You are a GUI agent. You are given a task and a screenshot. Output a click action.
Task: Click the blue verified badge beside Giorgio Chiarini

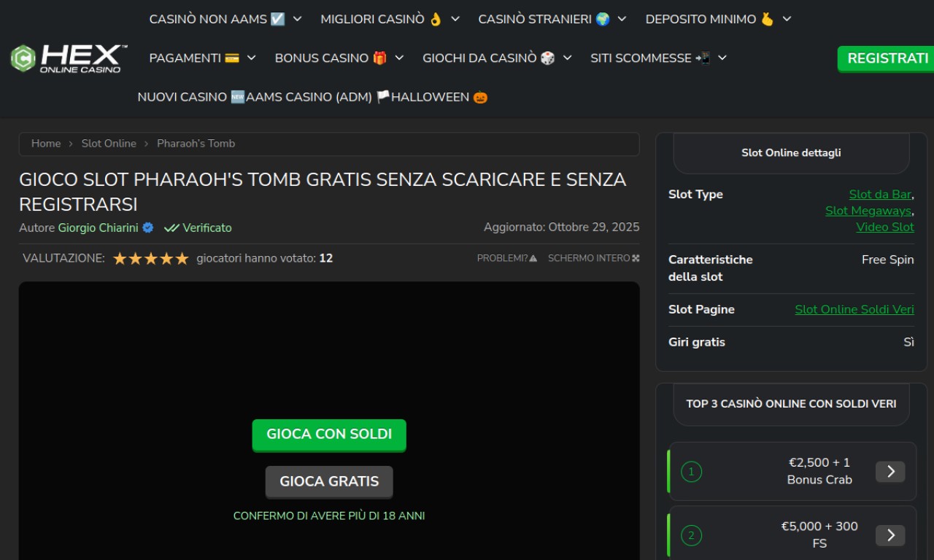148,227
